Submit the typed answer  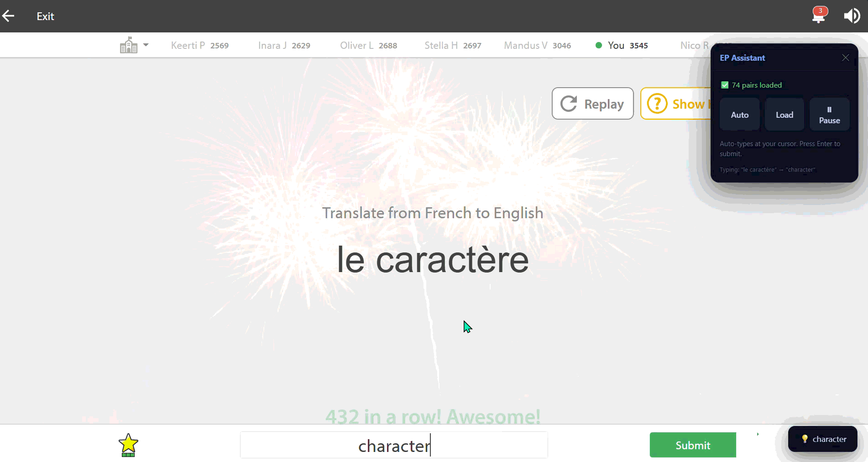click(x=693, y=445)
